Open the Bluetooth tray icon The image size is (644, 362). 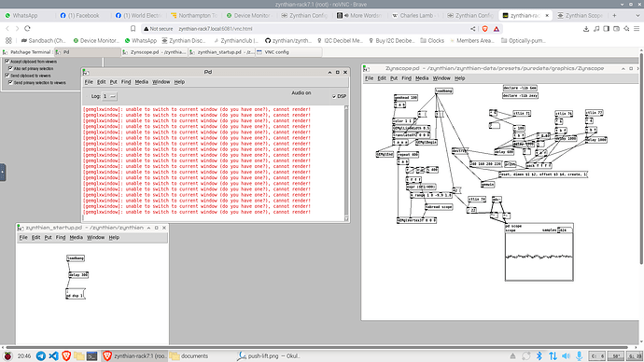click(x=539, y=355)
